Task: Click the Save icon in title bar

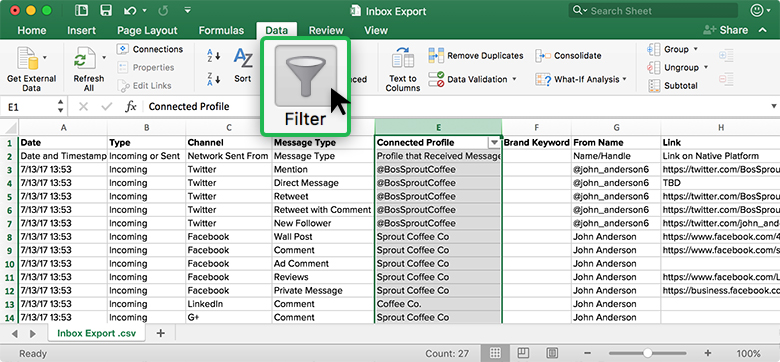Action: point(105,10)
